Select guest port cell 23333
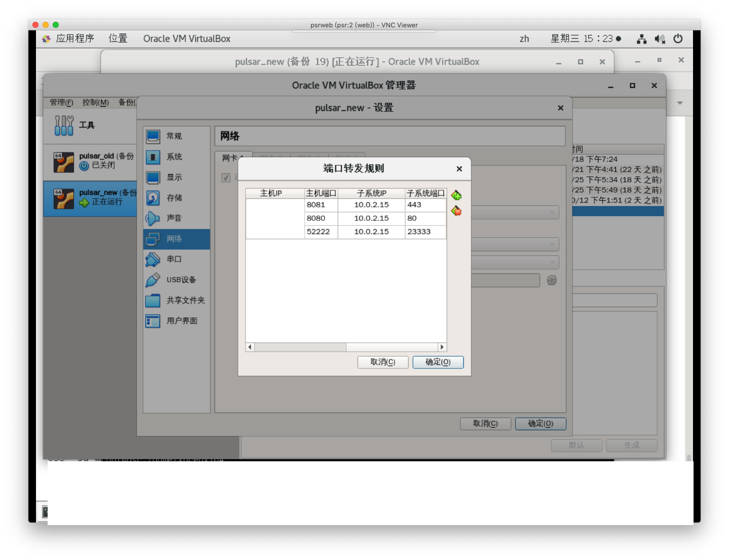Screen dimensions: 729x560 coord(426,232)
